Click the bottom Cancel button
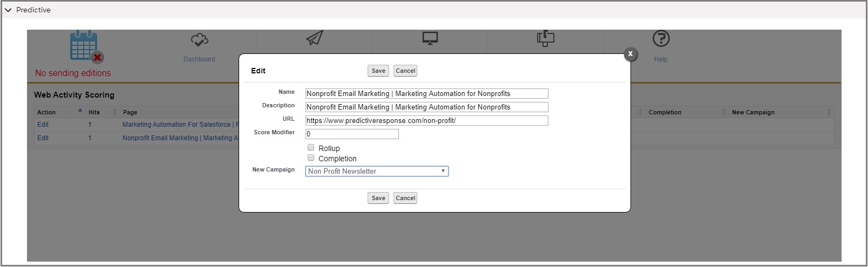Viewport: 868px width, 267px height. pos(405,198)
